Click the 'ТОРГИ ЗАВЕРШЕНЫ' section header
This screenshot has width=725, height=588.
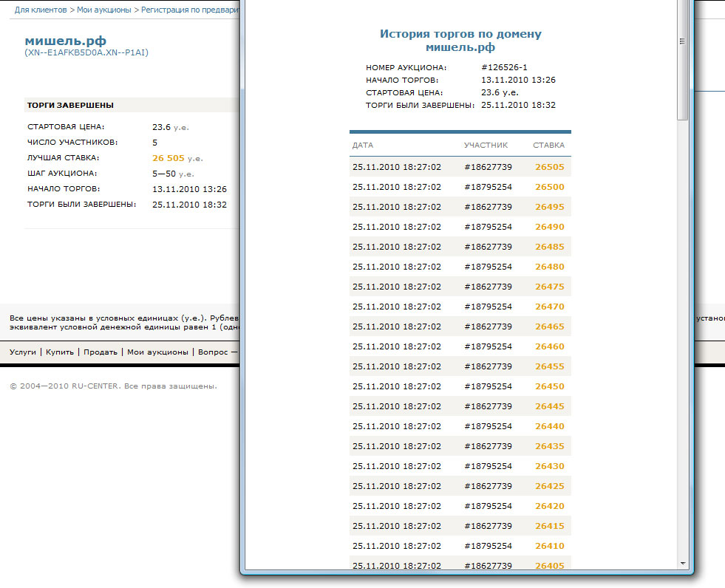pyautogui.click(x=70, y=105)
